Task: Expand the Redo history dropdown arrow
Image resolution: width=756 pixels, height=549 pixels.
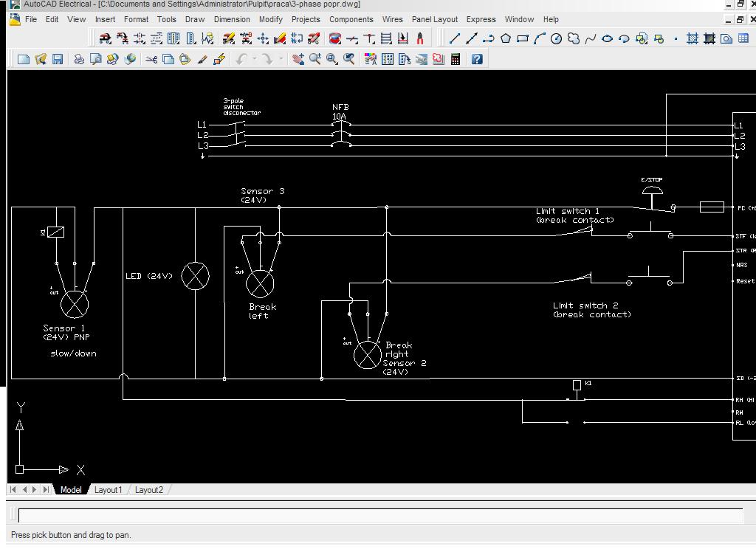Action: [x=281, y=59]
